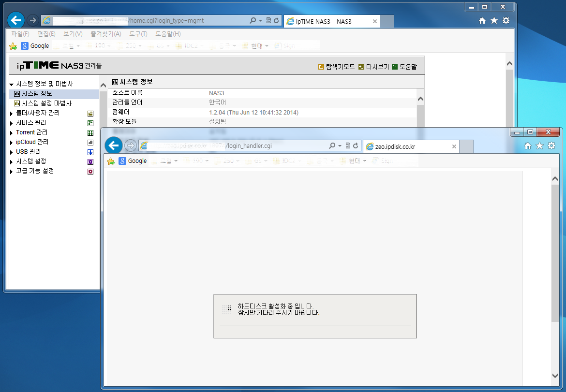Click the 폴더/사용자 관리 folder icon
Viewport: 566px width, 392px height.
click(90, 113)
